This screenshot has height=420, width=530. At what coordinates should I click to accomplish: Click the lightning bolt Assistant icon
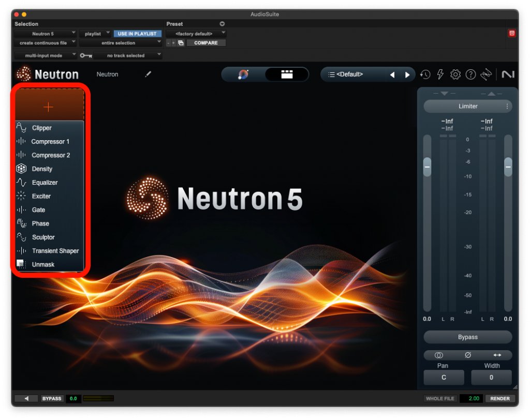[x=440, y=74]
